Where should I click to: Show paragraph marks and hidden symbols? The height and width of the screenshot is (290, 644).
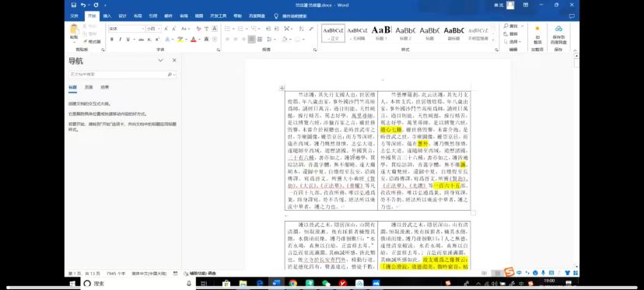(x=311, y=28)
